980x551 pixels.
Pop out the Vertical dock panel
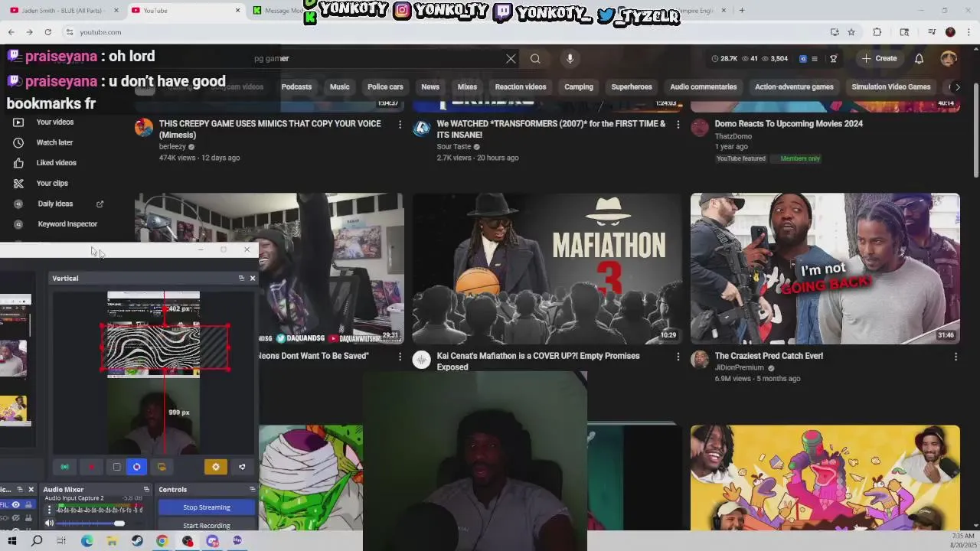(x=241, y=278)
